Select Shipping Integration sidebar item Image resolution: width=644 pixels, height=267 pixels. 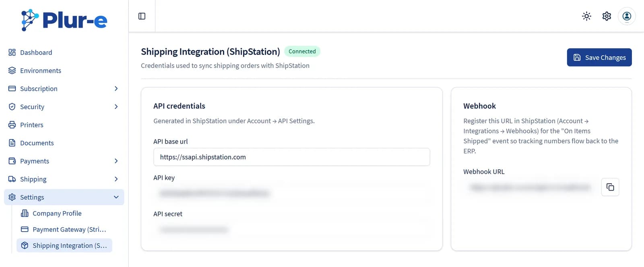[x=64, y=245]
